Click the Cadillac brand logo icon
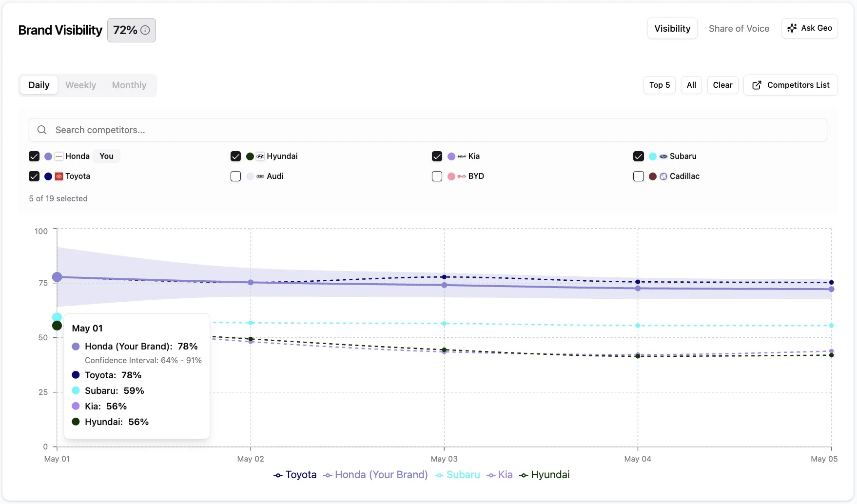 [x=663, y=176]
